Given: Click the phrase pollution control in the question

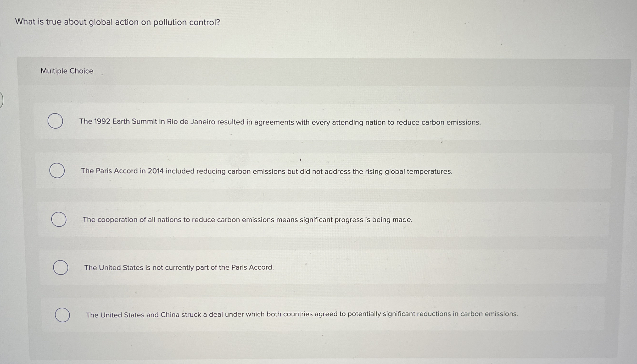Looking at the screenshot, I should [x=186, y=22].
